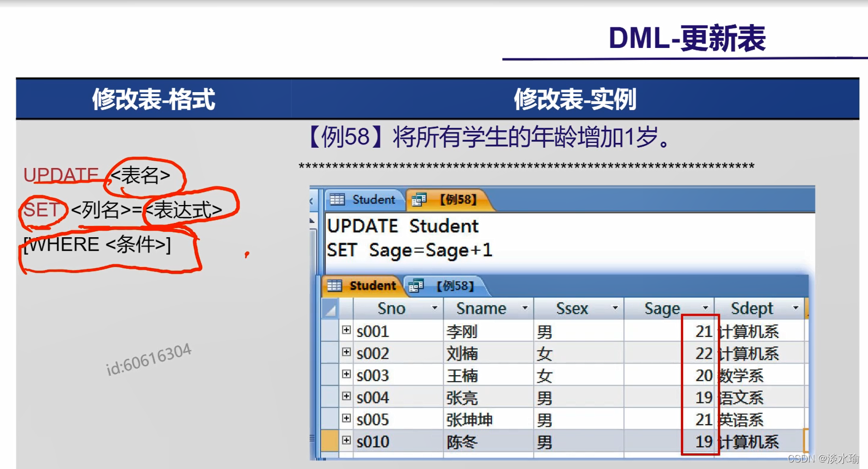The image size is (868, 469).
Task: Select the Sno column header
Action: coord(398,309)
